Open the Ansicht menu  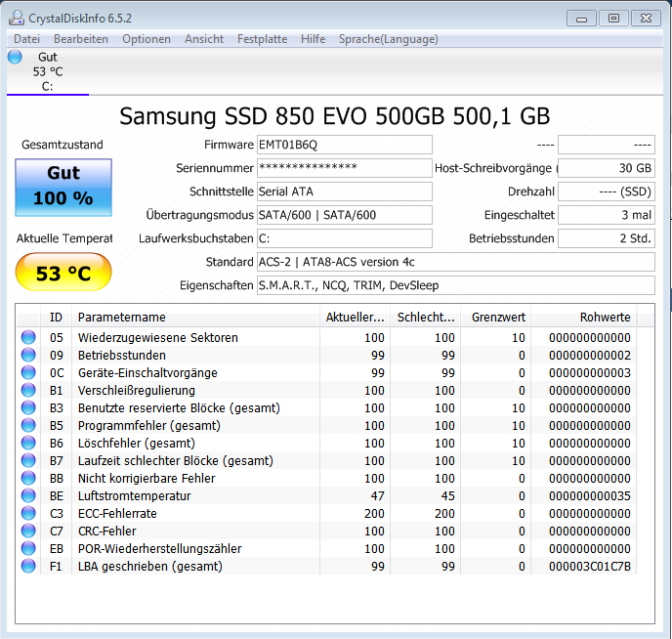pos(204,39)
